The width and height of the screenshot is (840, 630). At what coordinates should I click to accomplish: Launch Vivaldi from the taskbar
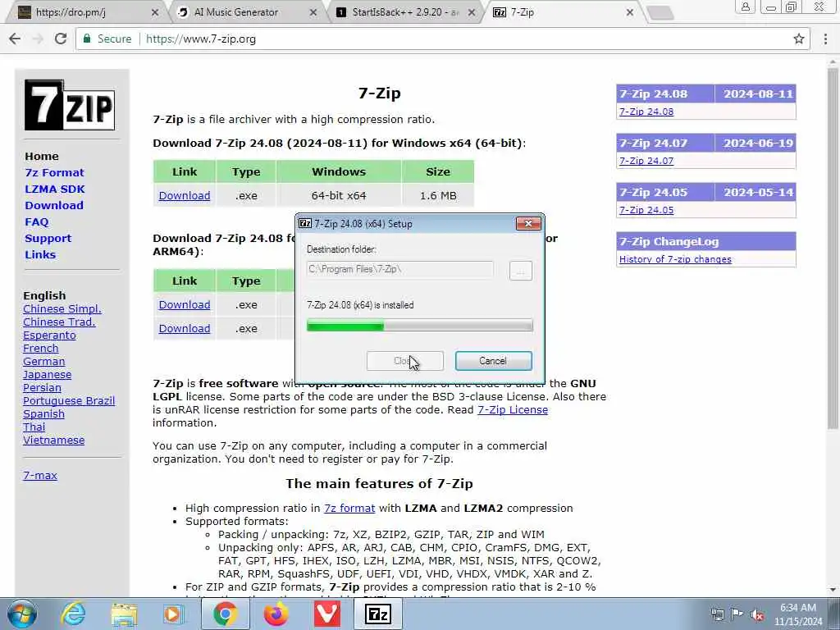click(326, 614)
